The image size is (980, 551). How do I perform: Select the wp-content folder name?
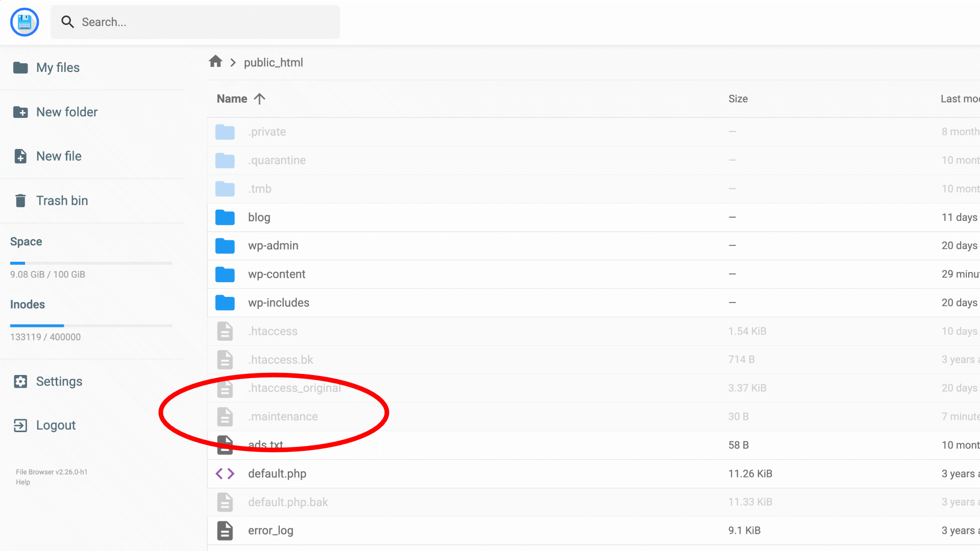pos(277,274)
